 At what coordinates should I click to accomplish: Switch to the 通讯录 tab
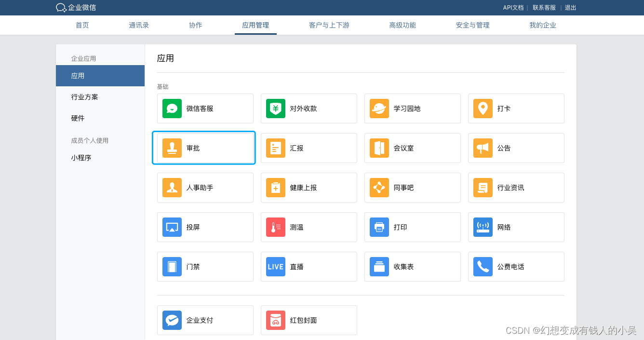[139, 25]
